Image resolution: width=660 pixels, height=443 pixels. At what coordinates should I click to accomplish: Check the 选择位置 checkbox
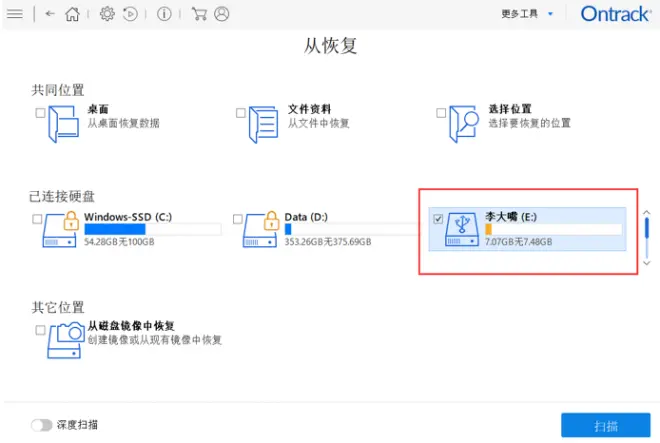[x=441, y=113]
